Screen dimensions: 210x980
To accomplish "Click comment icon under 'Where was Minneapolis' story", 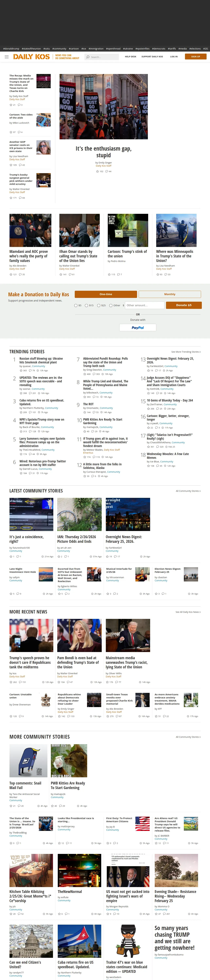I will pos(166,274).
